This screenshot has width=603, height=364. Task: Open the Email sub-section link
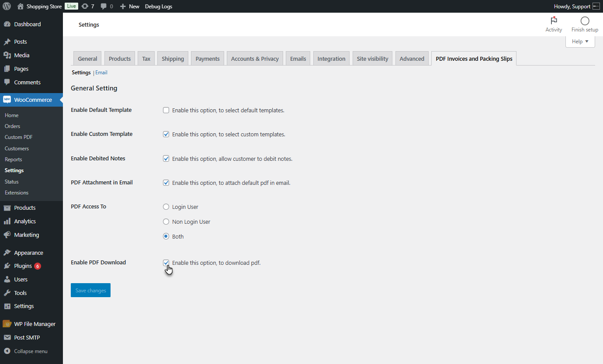[101, 73]
